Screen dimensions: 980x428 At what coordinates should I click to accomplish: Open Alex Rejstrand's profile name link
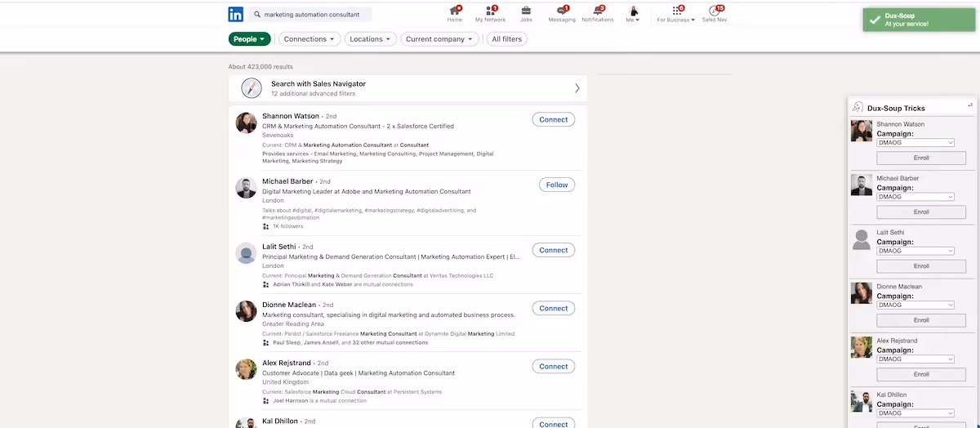coord(287,363)
